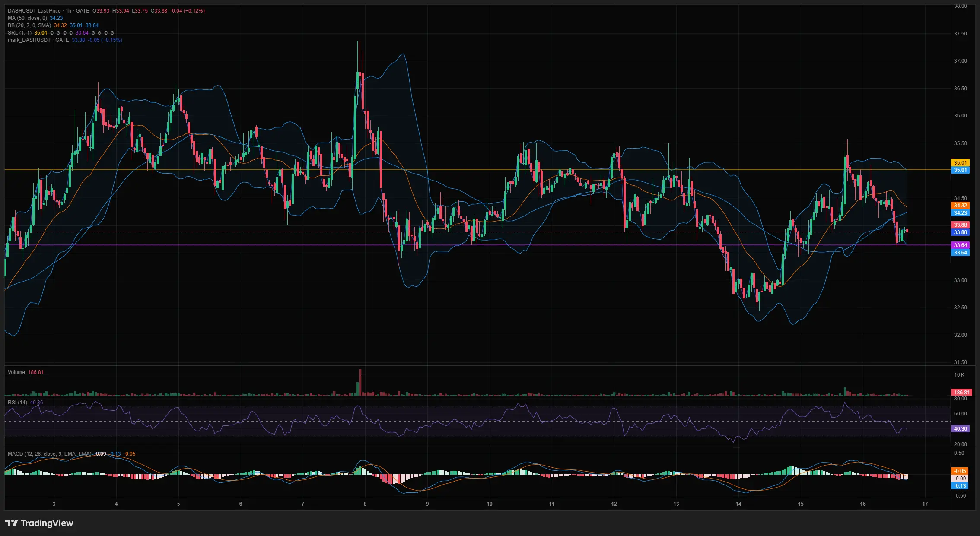Click the purple 33.64 price tag
Image resolution: width=980 pixels, height=536 pixels.
[960, 245]
